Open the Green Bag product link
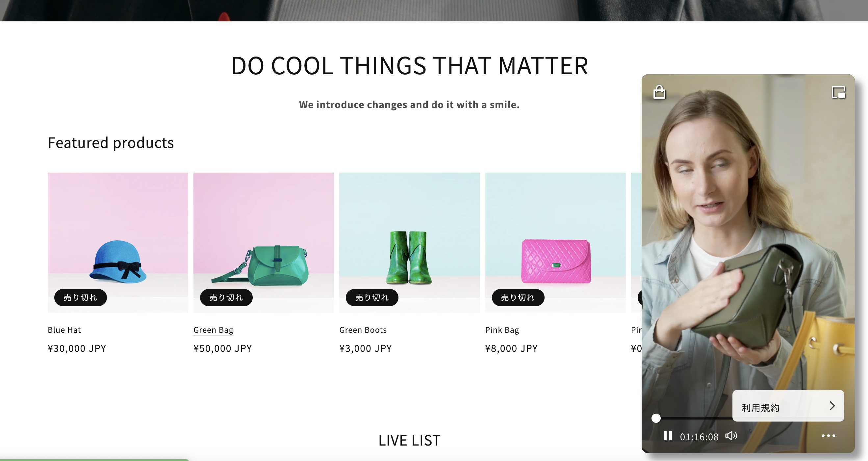 tap(213, 330)
